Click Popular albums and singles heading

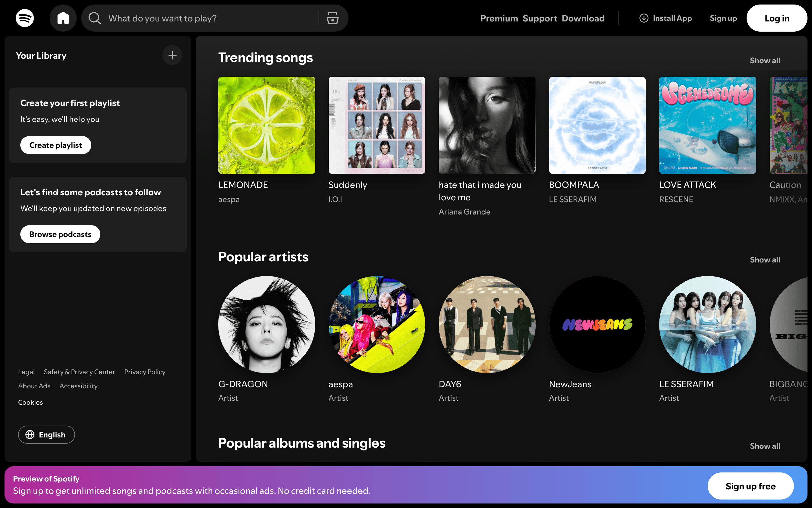(x=302, y=443)
